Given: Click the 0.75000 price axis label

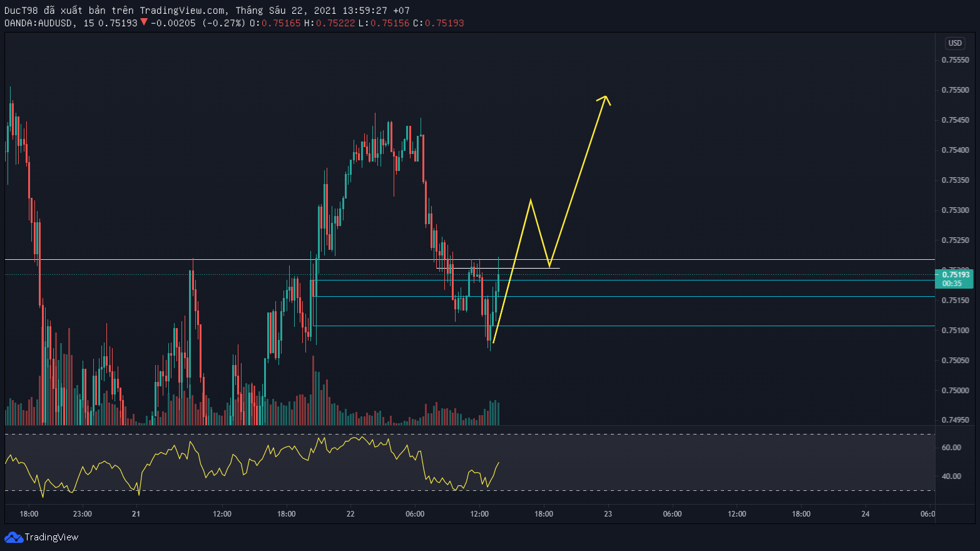Looking at the screenshot, I should [956, 391].
